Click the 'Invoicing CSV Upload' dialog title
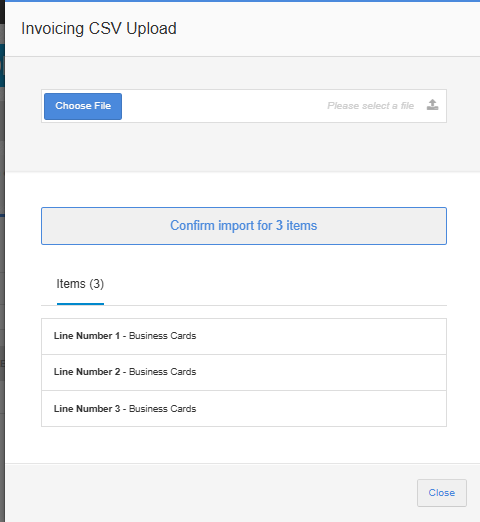This screenshot has width=480, height=522. (x=99, y=29)
